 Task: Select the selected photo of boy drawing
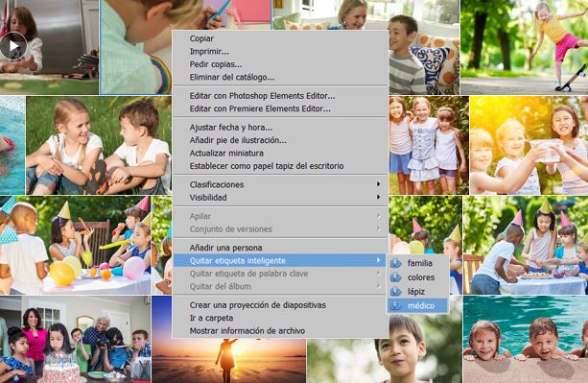coord(136,47)
